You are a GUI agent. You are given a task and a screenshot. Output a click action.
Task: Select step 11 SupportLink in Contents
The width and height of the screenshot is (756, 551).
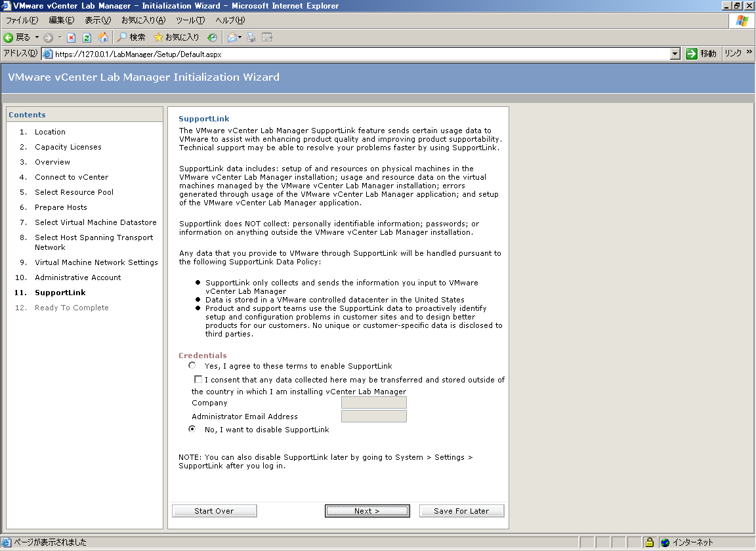coord(60,293)
